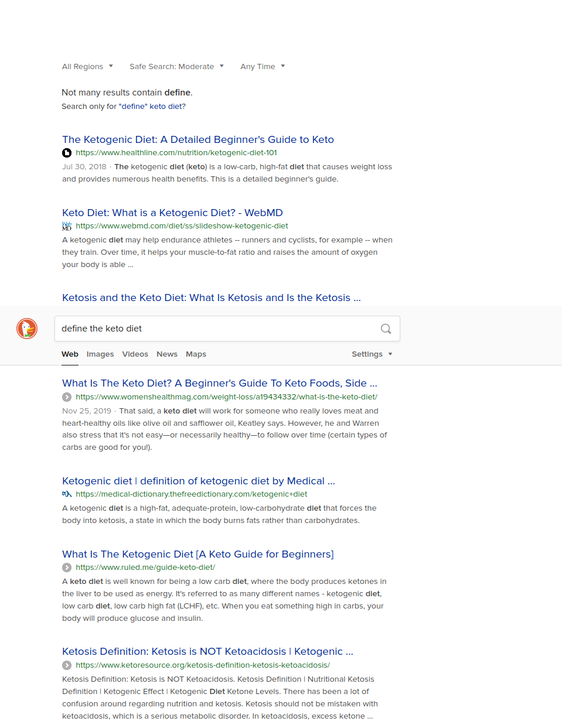Open 'Keto Diet: What is a Ketogenic Diet? - WebMD'
Screen dimensions: 562x728
coord(172,213)
